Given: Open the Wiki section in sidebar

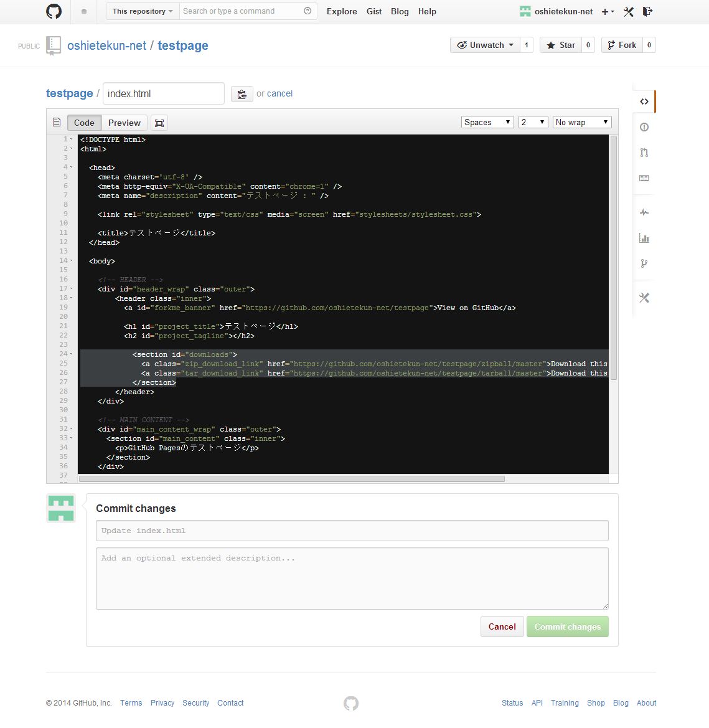Looking at the screenshot, I should click(x=644, y=178).
